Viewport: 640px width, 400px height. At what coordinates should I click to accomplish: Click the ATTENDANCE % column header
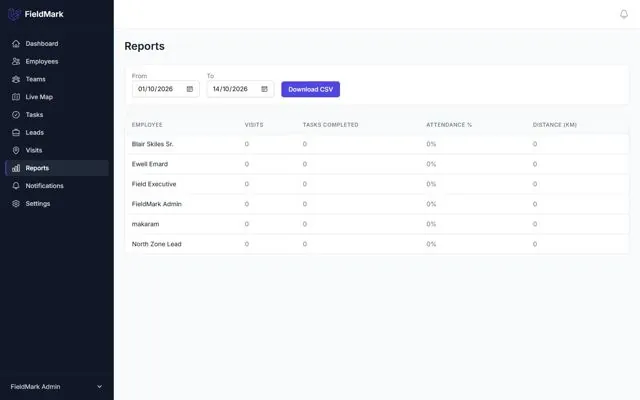449,125
